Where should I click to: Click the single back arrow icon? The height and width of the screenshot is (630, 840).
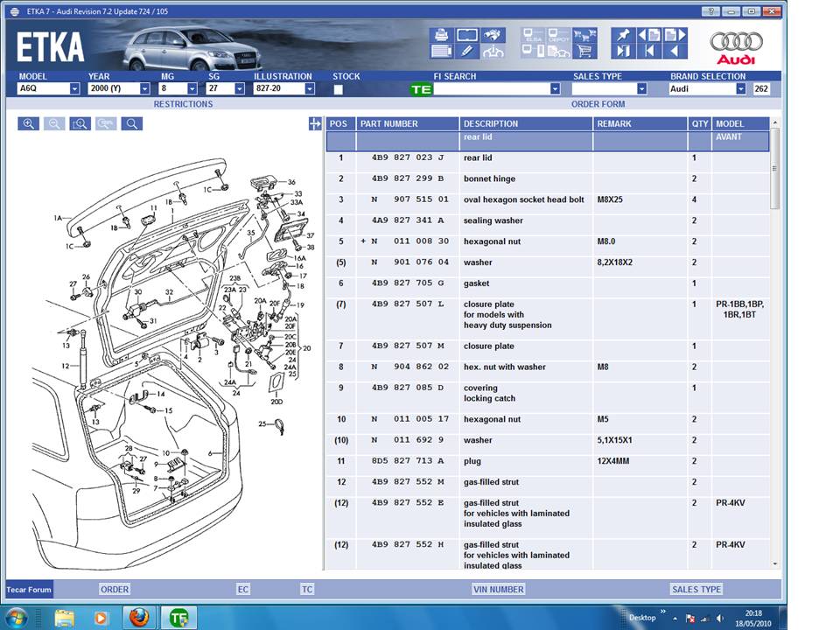[x=675, y=52]
